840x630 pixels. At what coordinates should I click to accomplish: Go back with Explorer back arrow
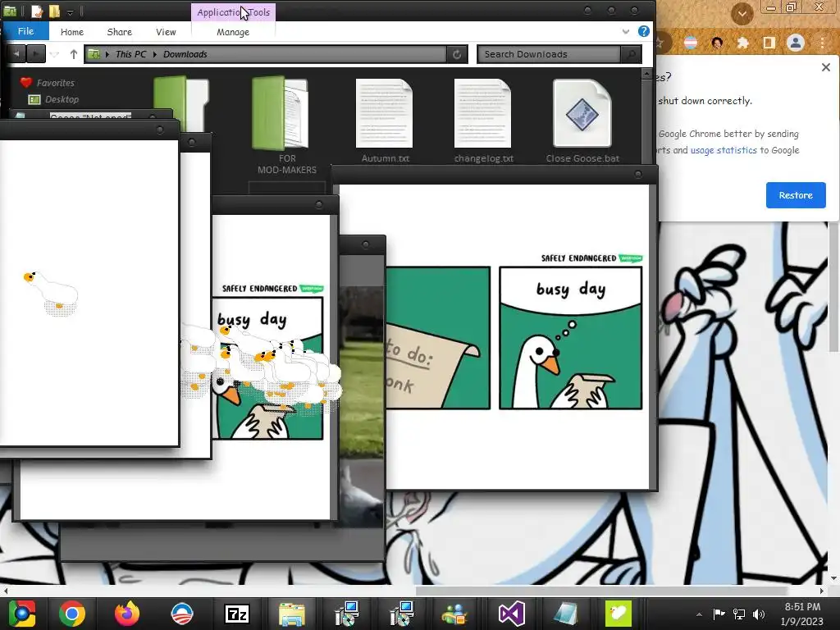[x=16, y=53]
